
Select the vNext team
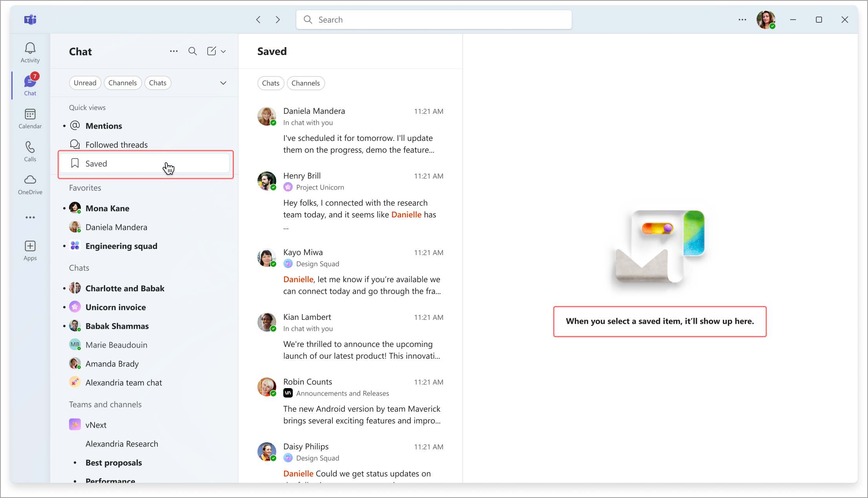point(144,425)
